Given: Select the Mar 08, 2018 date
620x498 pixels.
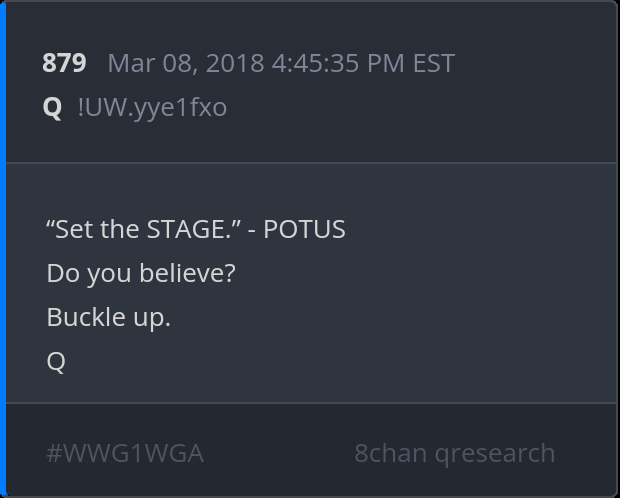Looking at the screenshot, I should tap(185, 64).
